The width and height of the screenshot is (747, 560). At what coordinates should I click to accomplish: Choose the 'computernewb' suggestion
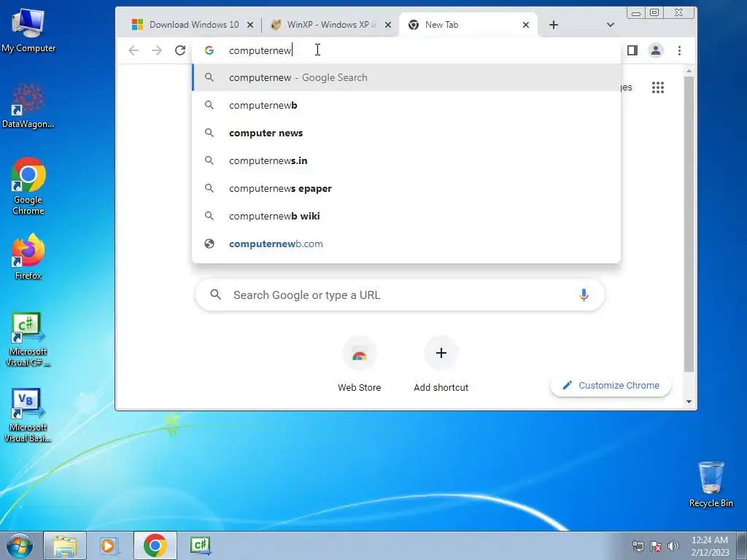406,105
